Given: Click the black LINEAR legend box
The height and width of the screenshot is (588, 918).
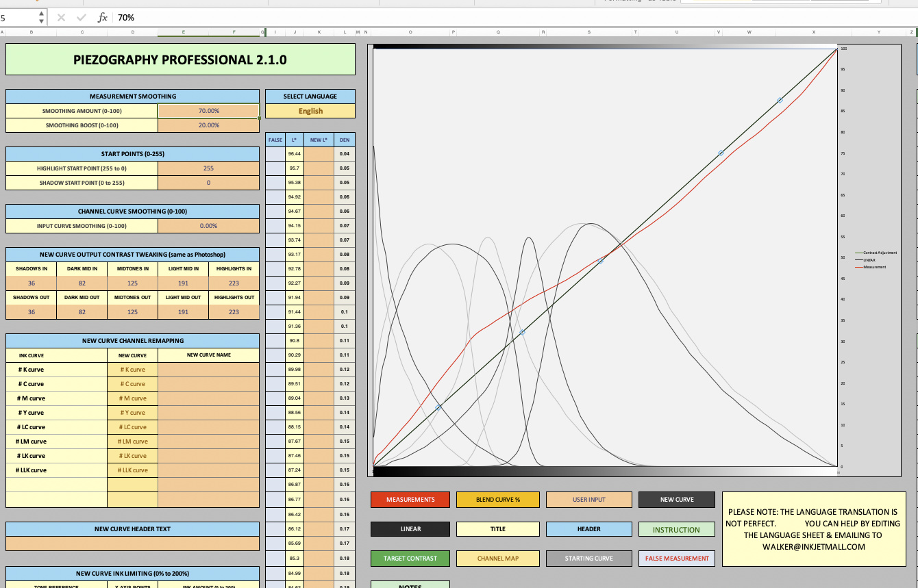Looking at the screenshot, I should [410, 529].
